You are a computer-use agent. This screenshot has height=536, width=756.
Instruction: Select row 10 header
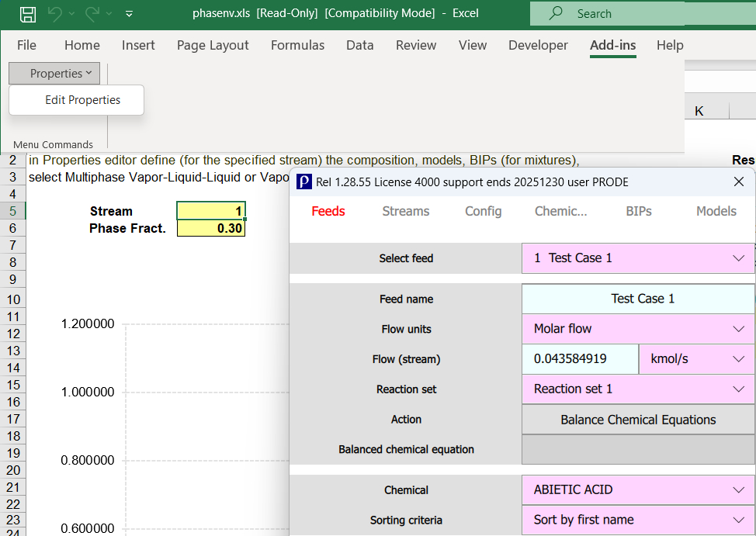(x=13, y=299)
